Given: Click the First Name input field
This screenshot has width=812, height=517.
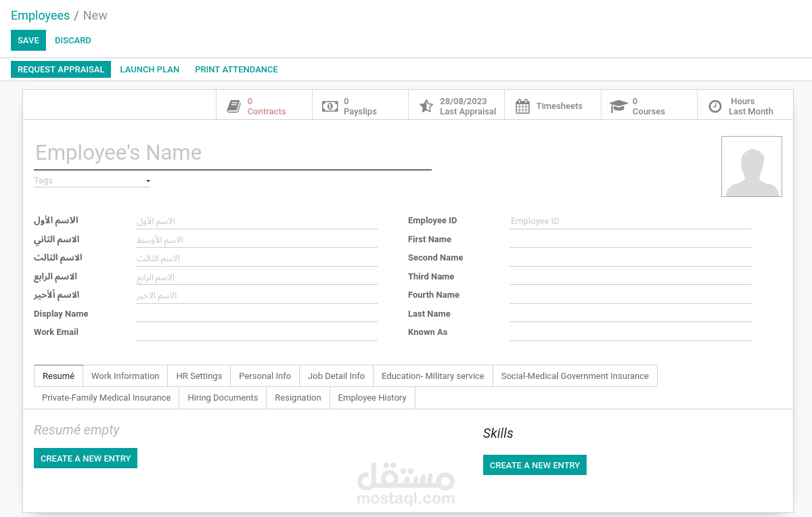Looking at the screenshot, I should (631, 240).
